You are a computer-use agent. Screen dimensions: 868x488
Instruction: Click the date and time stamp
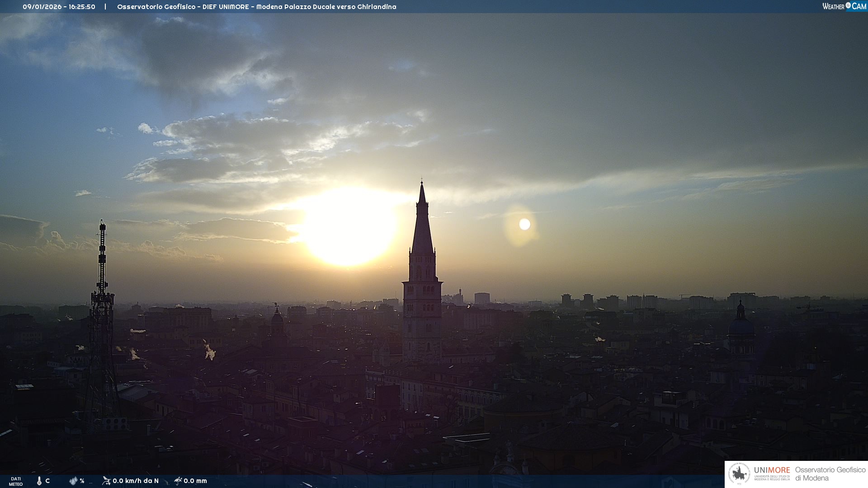pos(59,7)
